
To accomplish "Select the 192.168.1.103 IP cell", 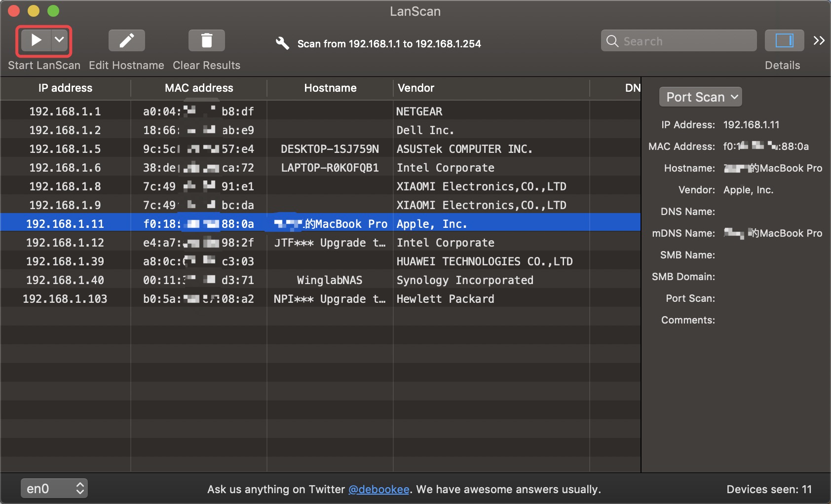I will coord(65,299).
